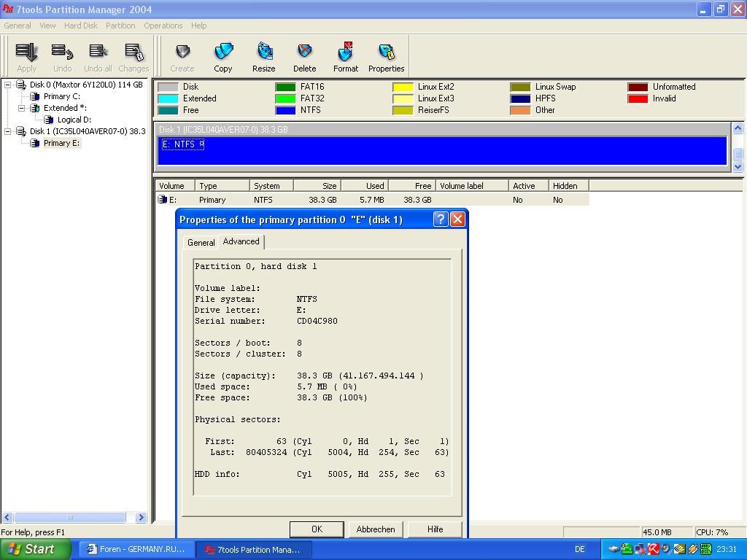Collapse the Extended partition node
The height and width of the screenshot is (560, 747).
tap(21, 108)
